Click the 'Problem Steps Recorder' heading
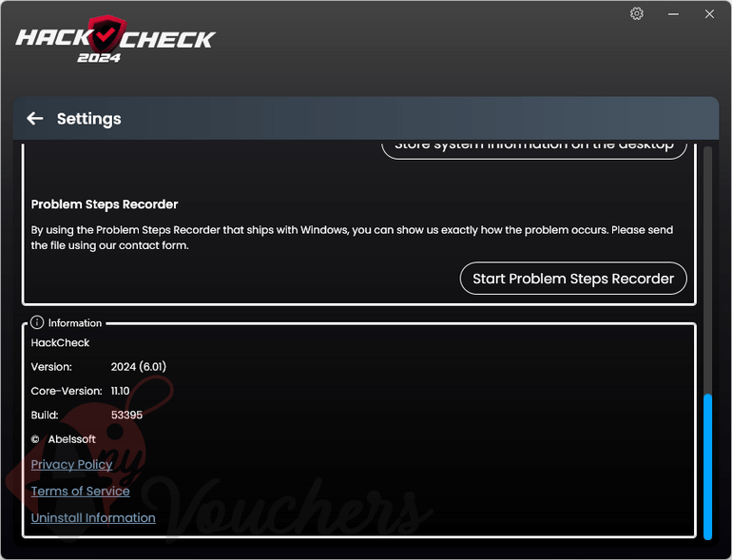Screen dimensions: 732x560 point(105,204)
